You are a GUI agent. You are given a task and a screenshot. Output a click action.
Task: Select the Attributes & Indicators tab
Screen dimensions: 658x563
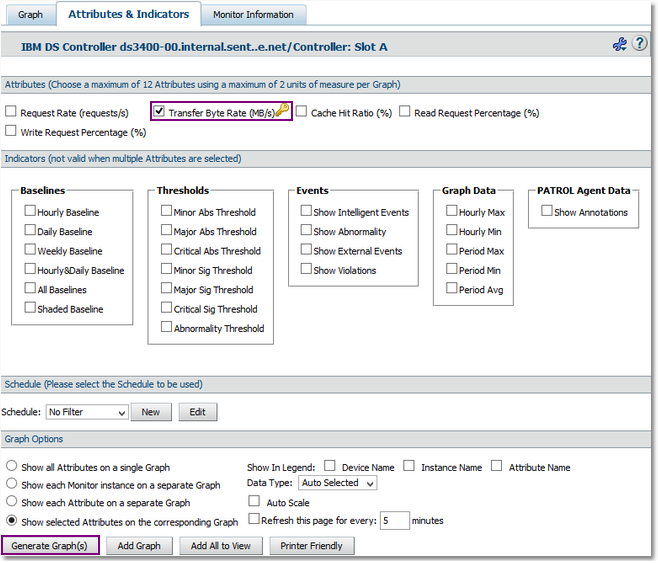coord(128,14)
